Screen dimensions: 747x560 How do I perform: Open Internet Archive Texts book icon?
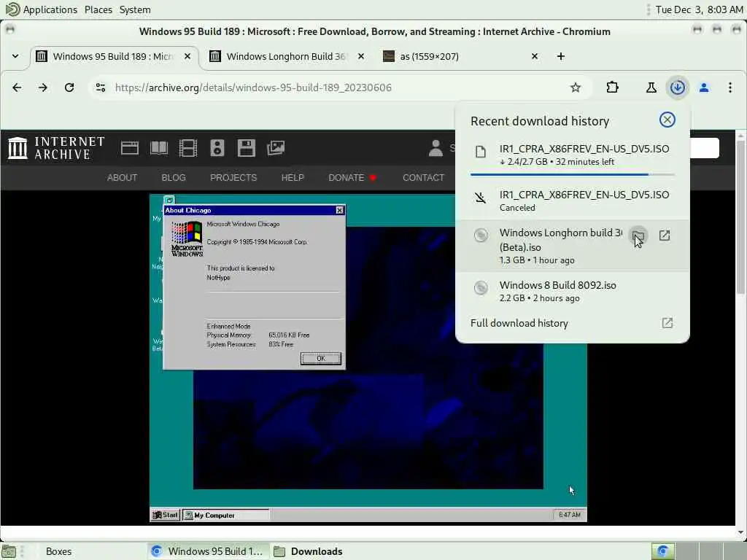coord(159,148)
